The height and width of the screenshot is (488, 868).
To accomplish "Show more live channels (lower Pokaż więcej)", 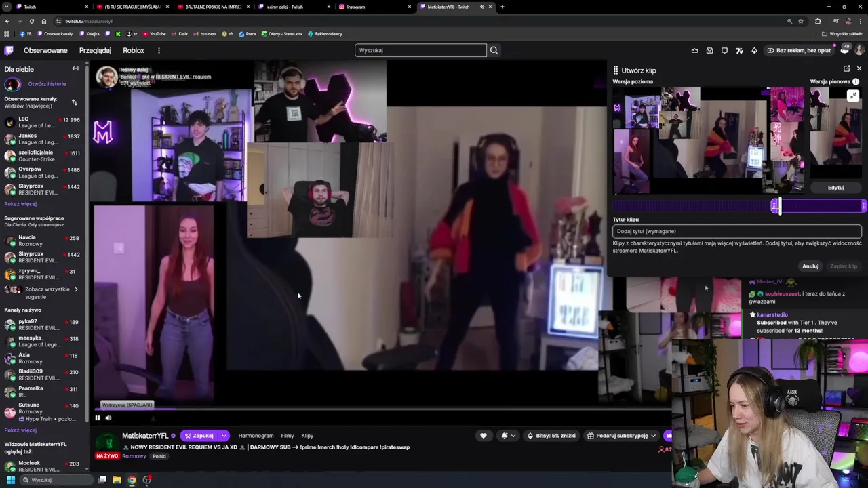I will pos(20,430).
